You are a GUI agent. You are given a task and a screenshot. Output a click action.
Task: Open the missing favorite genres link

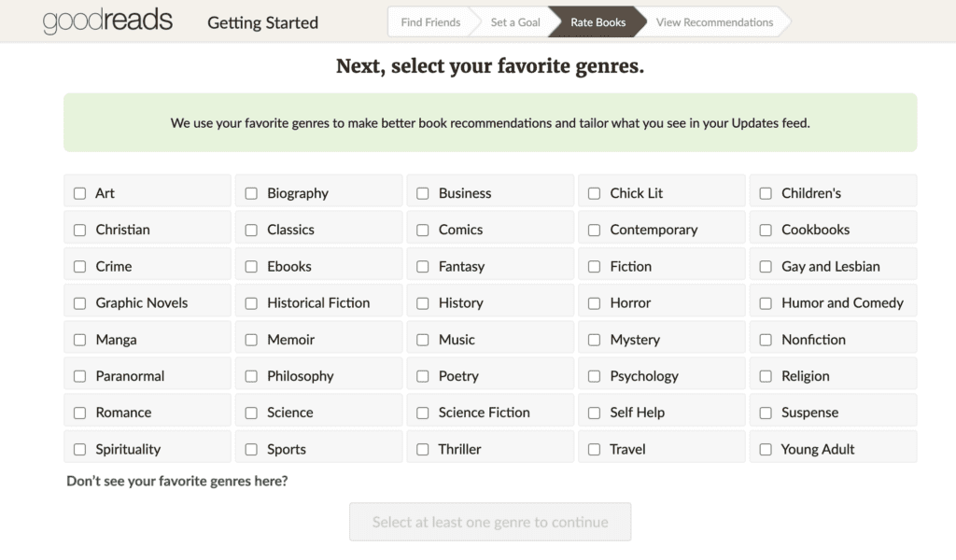(176, 480)
